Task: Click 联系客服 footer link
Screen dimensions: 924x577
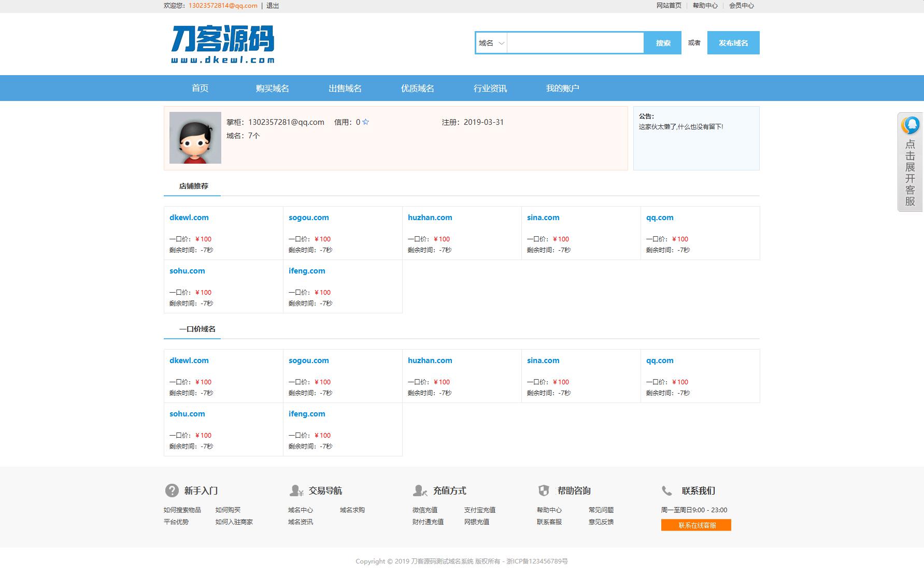Action: (x=549, y=522)
